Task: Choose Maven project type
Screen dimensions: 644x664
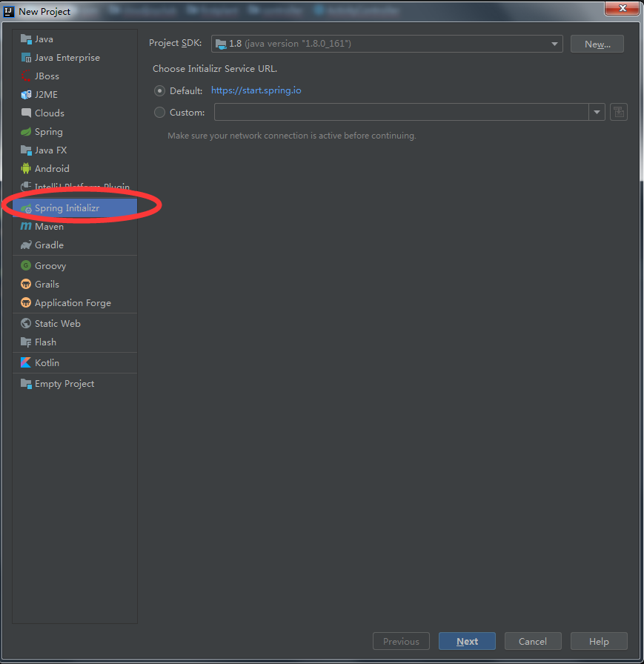Action: pos(75,227)
